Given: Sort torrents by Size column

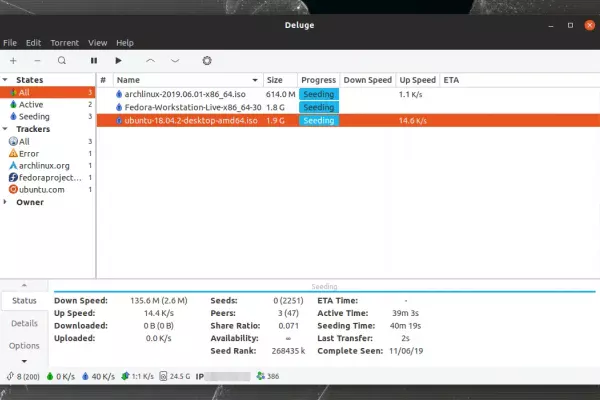Looking at the screenshot, I should tap(280, 80).
